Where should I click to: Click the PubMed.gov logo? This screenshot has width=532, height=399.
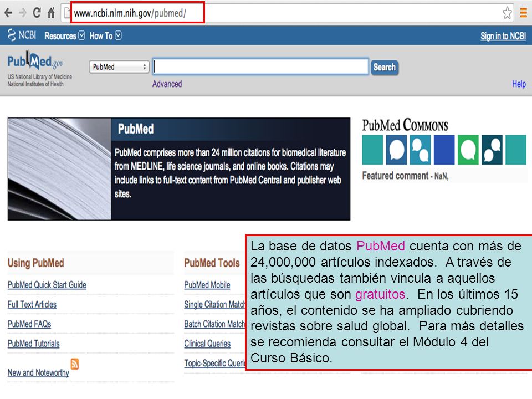(x=35, y=60)
